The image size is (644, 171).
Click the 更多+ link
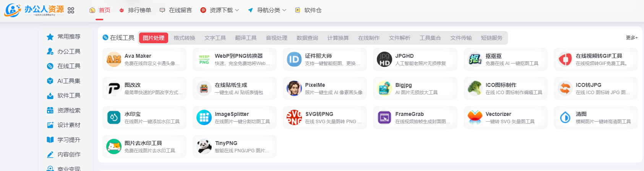632,37
